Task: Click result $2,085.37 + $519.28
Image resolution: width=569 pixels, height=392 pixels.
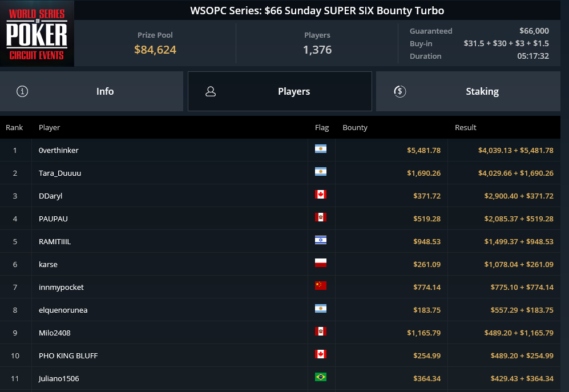Action: [x=519, y=219]
